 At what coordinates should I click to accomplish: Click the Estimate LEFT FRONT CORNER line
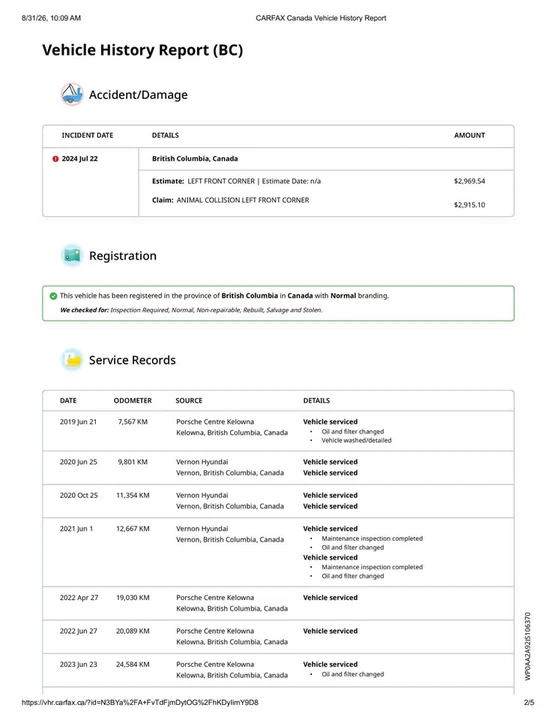click(x=236, y=181)
